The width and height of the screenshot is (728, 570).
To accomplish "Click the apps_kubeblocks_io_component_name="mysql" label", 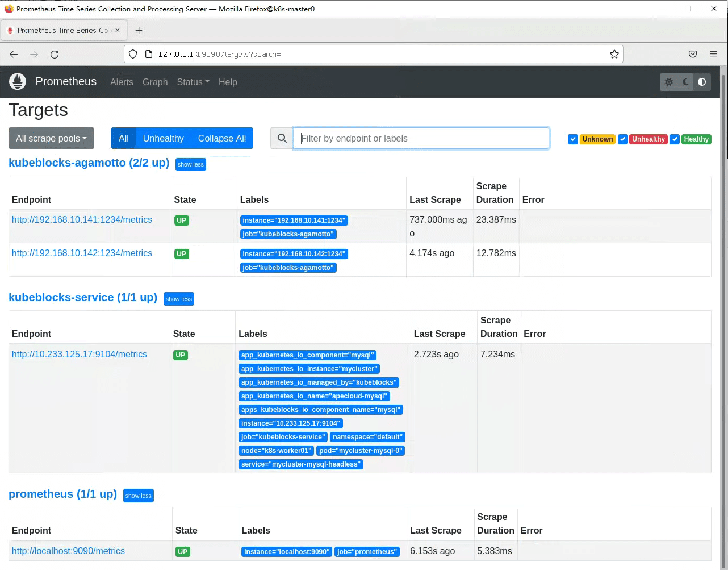I will 321,410.
